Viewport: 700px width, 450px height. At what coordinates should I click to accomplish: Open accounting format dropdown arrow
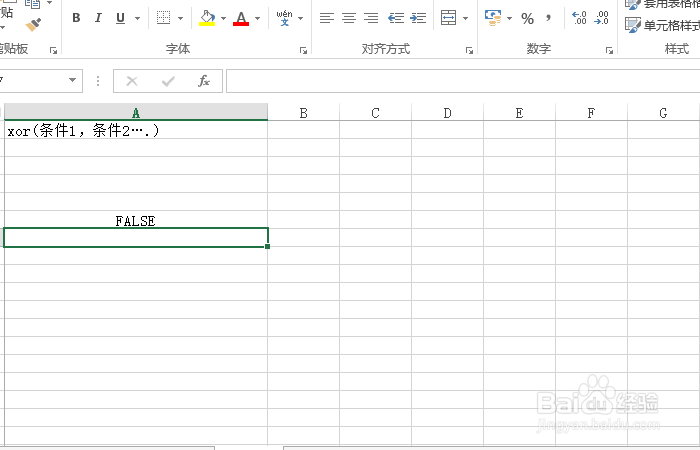pyautogui.click(x=509, y=18)
